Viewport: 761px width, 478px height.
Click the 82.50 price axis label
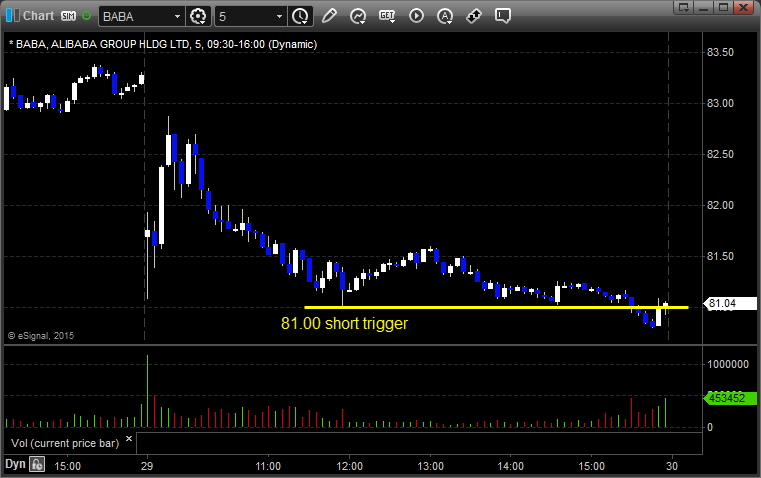pos(720,154)
